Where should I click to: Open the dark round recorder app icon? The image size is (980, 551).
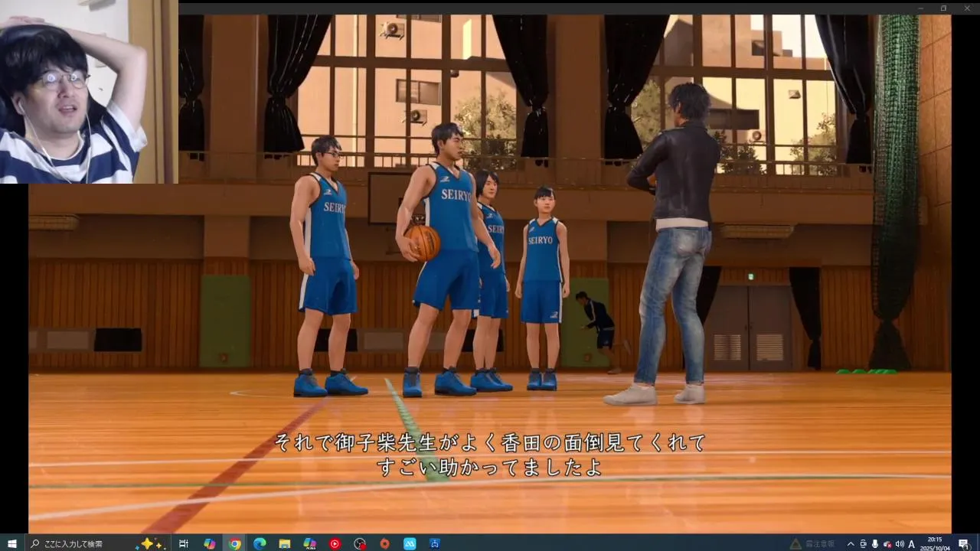tap(360, 544)
